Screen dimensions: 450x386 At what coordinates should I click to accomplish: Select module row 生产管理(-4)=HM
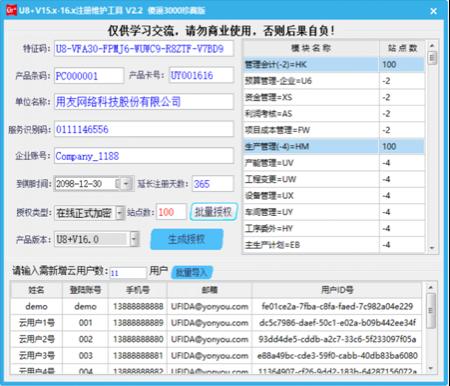point(334,146)
